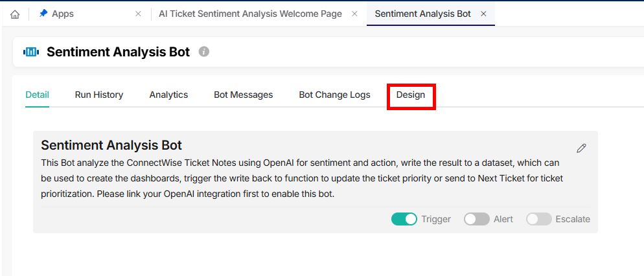
Task: Select the Detail tab
Action: [x=37, y=95]
